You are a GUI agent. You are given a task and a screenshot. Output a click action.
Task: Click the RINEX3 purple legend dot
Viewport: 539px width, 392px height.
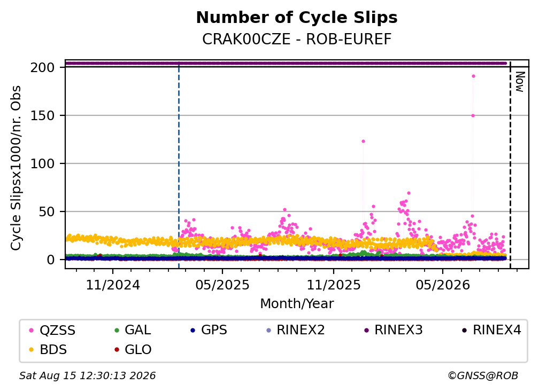pyautogui.click(x=366, y=330)
